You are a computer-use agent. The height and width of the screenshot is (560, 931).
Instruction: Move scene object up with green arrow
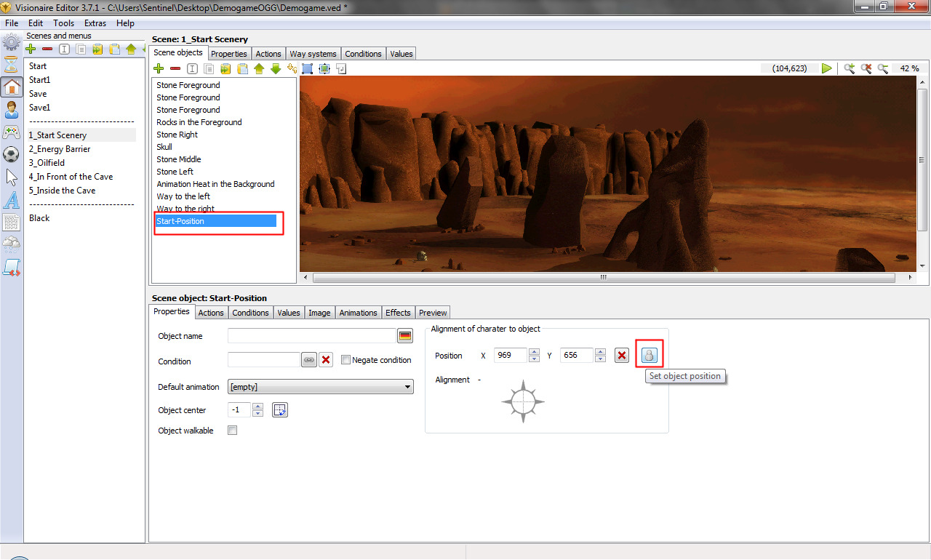click(259, 68)
